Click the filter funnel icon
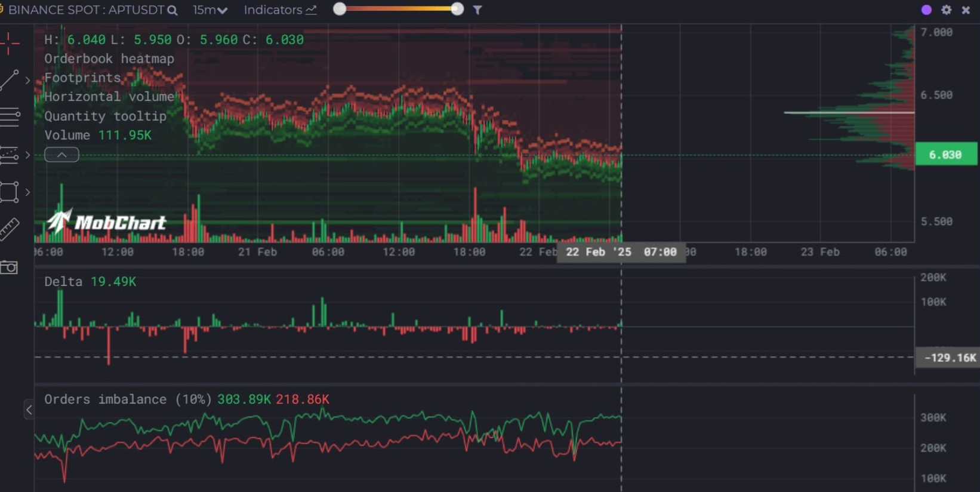 [477, 10]
